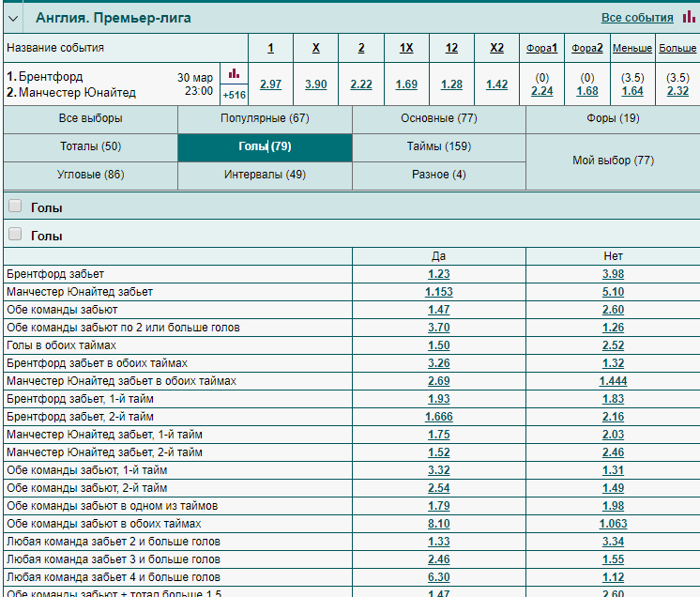
Task: Select the Брентфорд team name
Action: (x=51, y=77)
